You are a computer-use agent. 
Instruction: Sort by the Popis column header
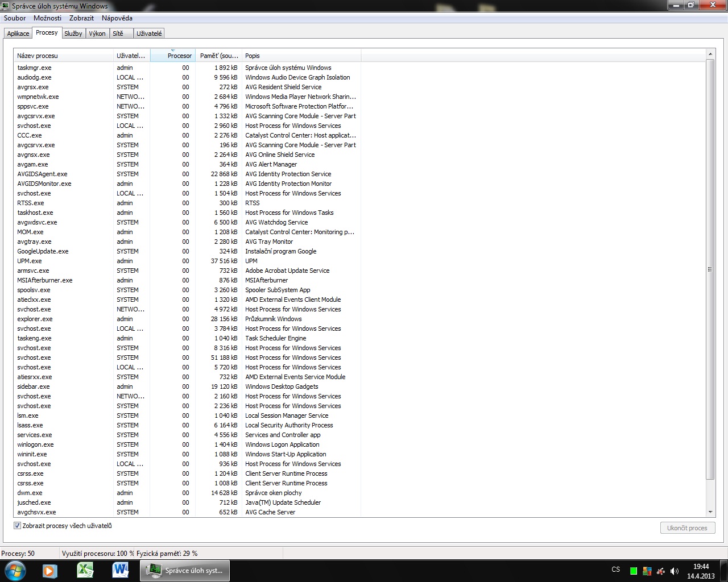(301, 56)
